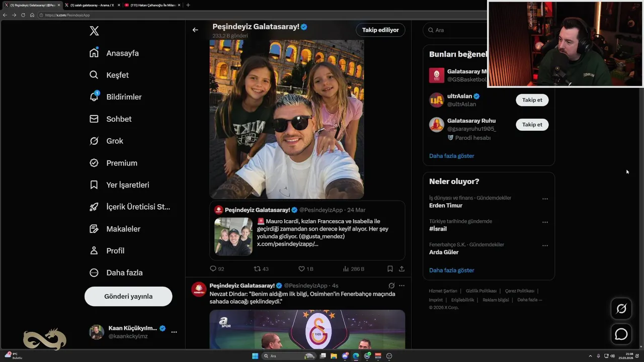Open Task View on taskbar
644x362 pixels.
[323, 356]
